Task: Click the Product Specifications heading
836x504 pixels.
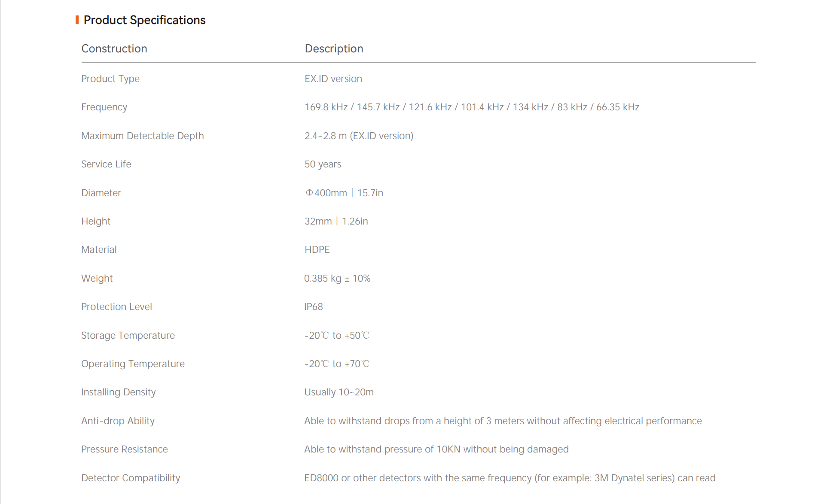Action: [144, 20]
